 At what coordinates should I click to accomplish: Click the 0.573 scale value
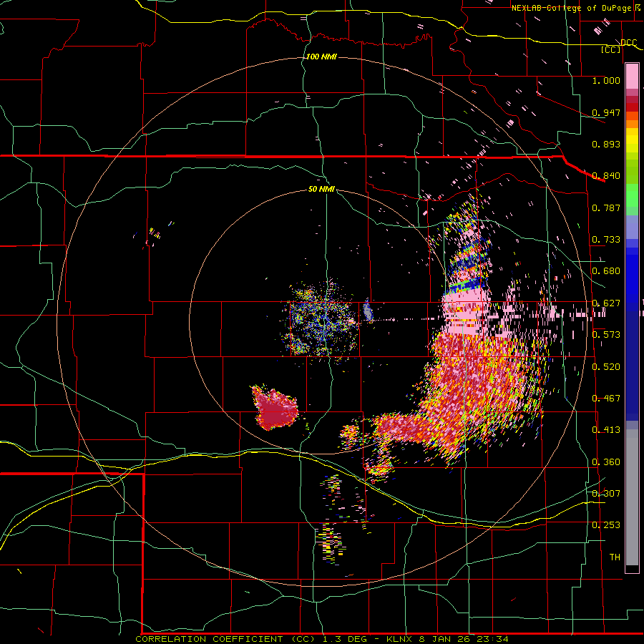point(606,335)
